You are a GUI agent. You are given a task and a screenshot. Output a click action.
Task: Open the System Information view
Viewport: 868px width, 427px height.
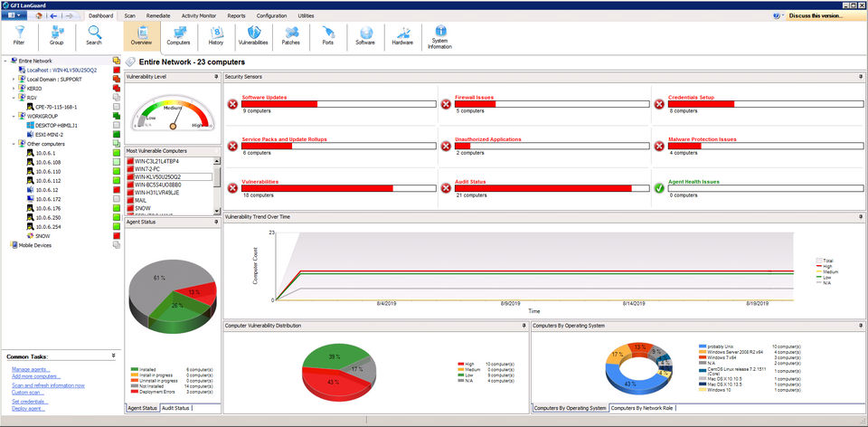point(440,37)
